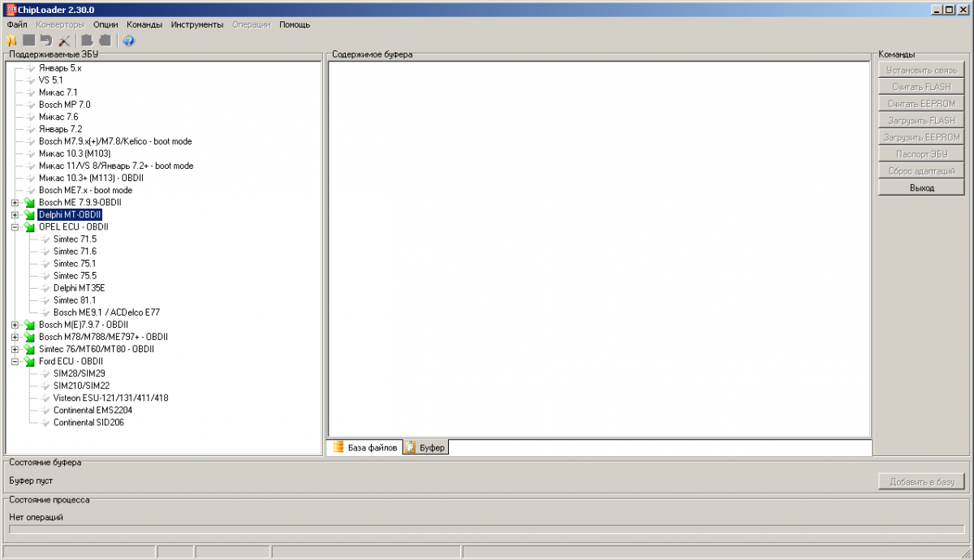The image size is (974, 560).
Task: Select the Bosch M78/M788/ME797+ - OBDII label
Action: coord(103,337)
